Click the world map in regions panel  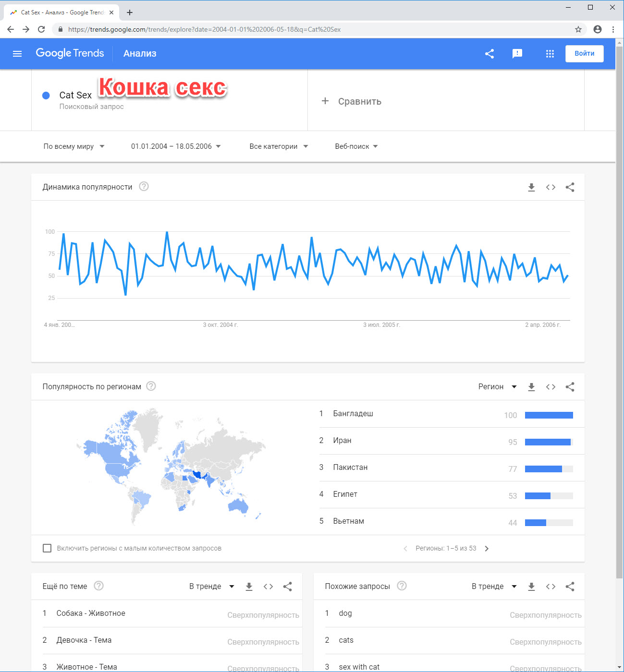171,467
